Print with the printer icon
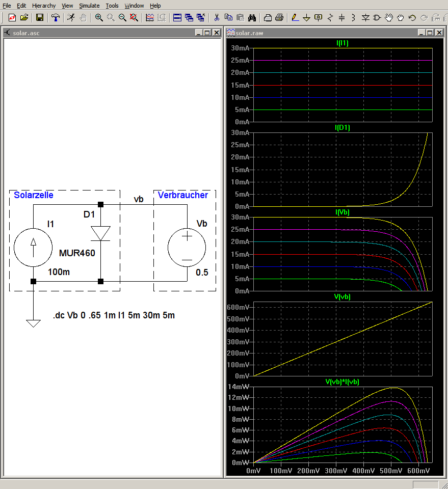 click(279, 17)
